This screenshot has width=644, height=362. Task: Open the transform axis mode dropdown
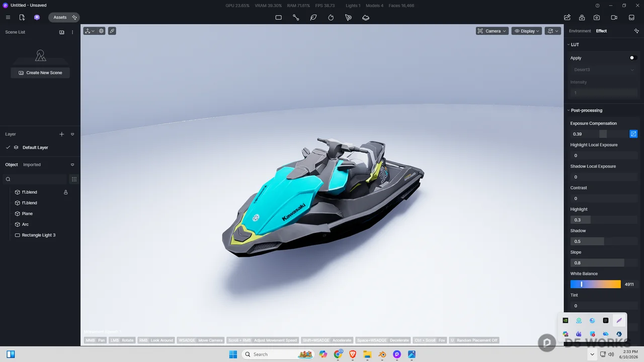(x=90, y=31)
